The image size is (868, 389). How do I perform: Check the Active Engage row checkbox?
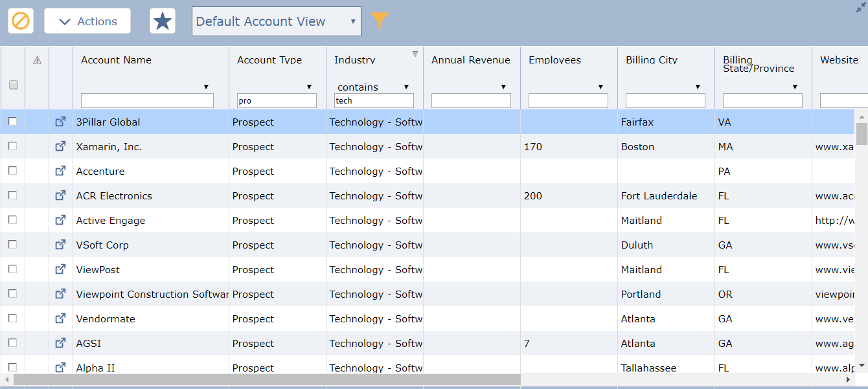12,219
